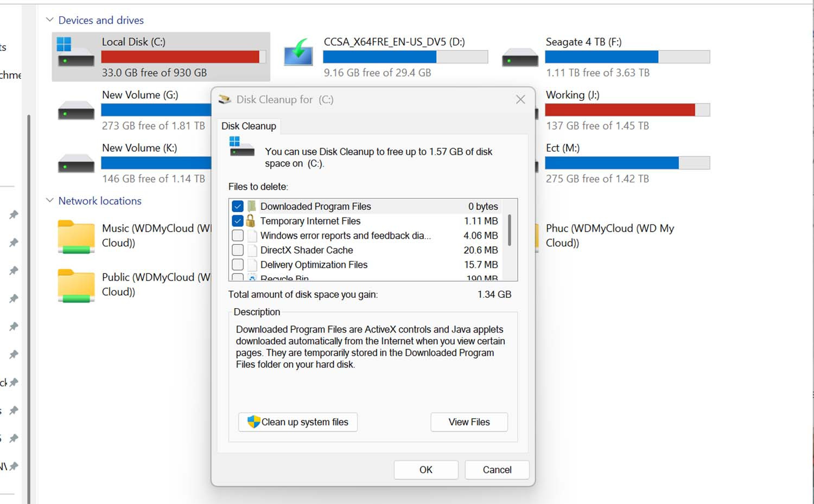
Task: Click the Clean up system files button
Action: click(x=298, y=422)
